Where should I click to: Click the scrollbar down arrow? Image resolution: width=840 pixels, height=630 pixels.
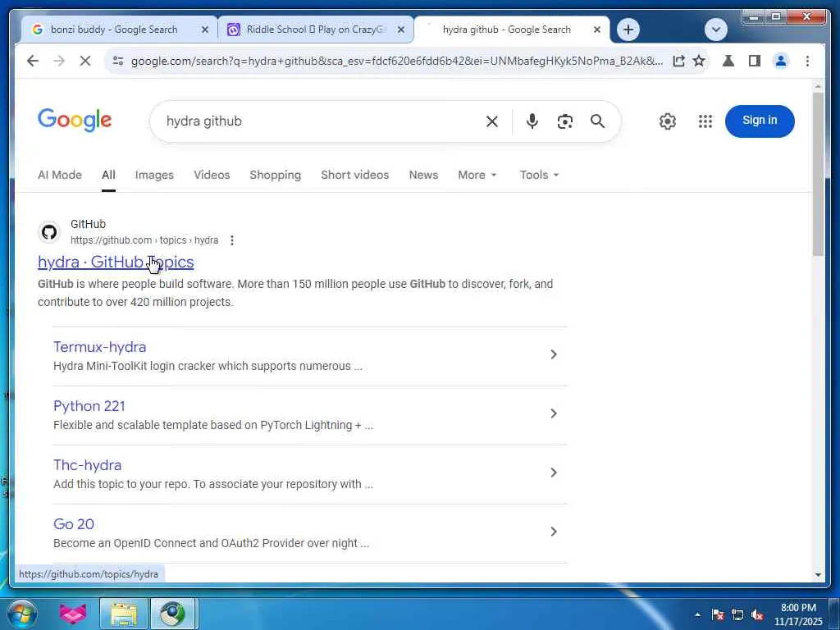tap(818, 575)
